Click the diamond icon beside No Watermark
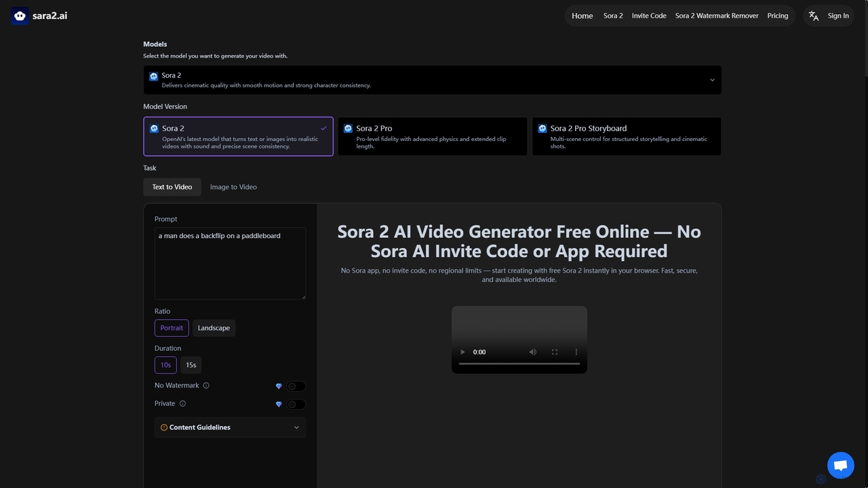Screen dimensions: 868x488 (x=279, y=386)
